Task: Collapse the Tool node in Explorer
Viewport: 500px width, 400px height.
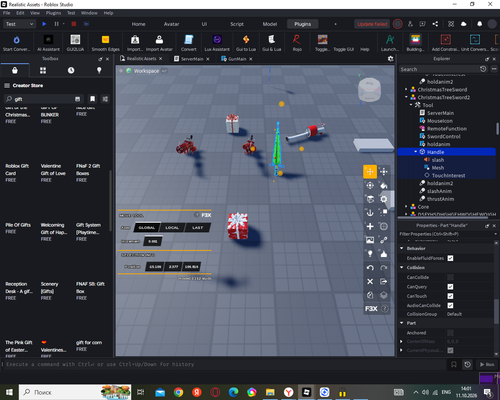Action: click(x=411, y=105)
